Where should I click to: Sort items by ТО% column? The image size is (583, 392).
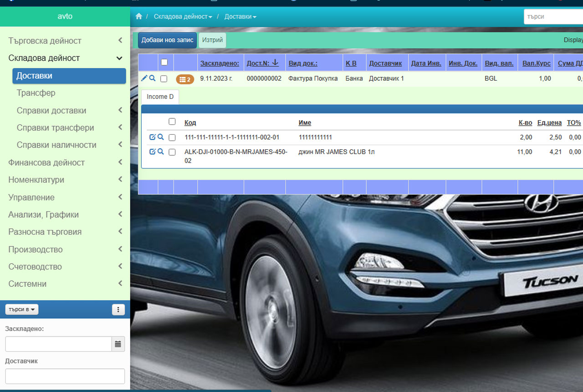(x=574, y=122)
